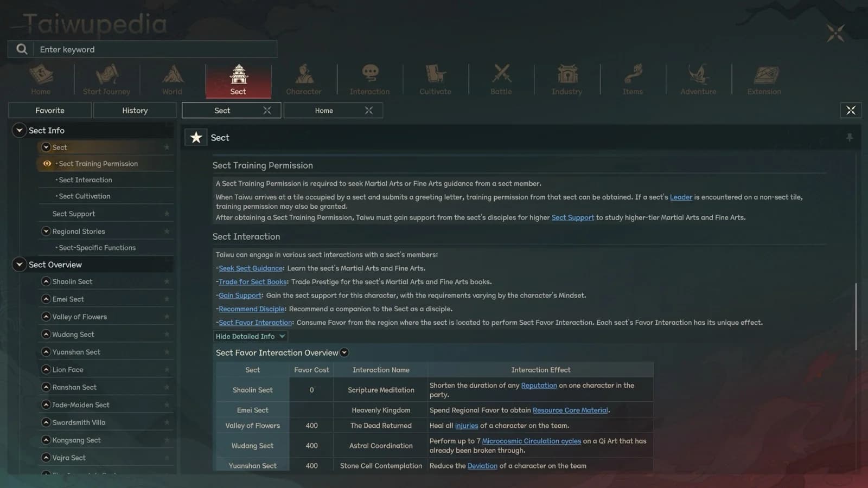Open the injuries link
The height and width of the screenshot is (488, 868).
click(x=467, y=426)
